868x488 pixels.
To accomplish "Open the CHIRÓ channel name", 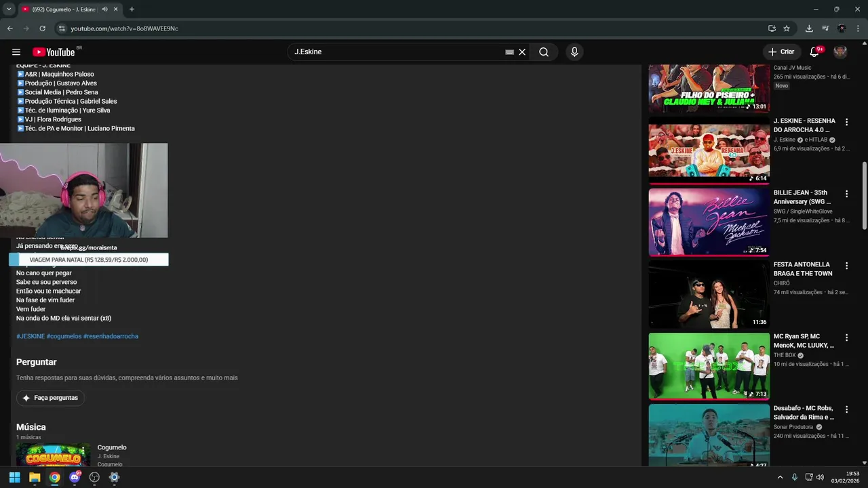I will (782, 283).
